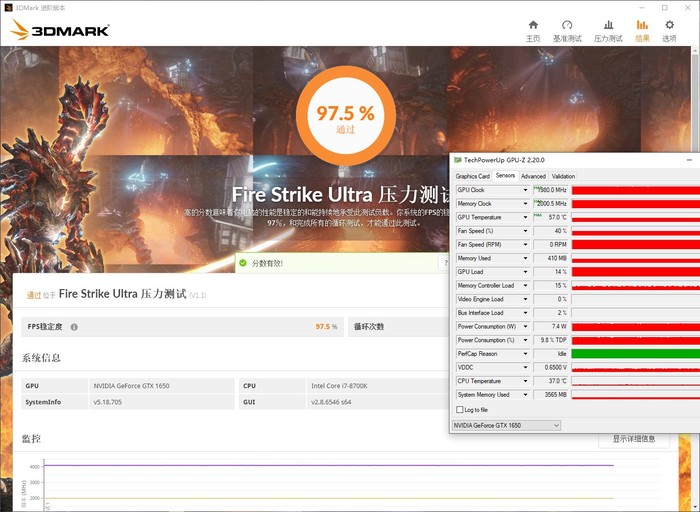This screenshot has width=700, height=512.
Task: Click the NVIDIA GeForce GTX 1650 GPU cell
Action: (x=162, y=386)
